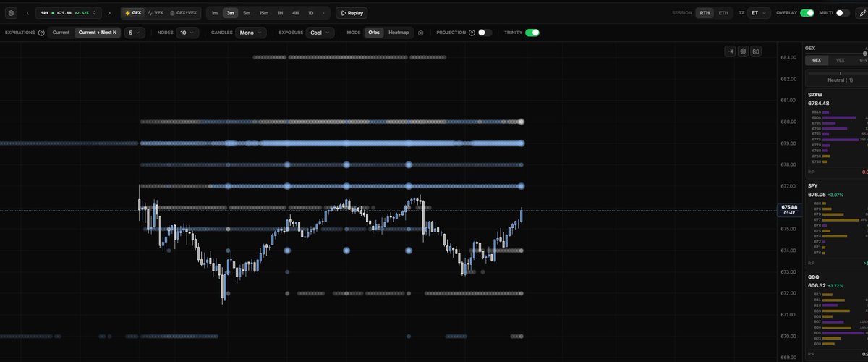Click QQQ price 606.52 in sidebar
This screenshot has width=868, height=362.
pyautogui.click(x=817, y=285)
